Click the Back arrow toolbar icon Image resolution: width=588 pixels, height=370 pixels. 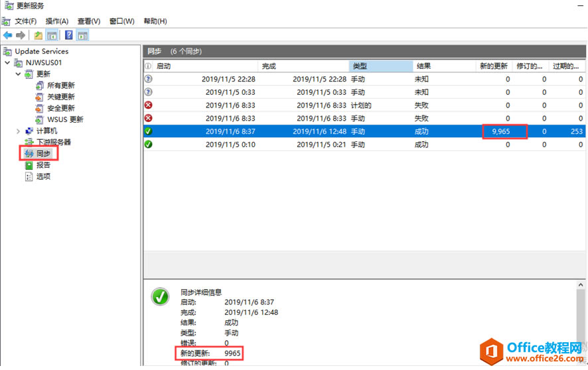(x=7, y=35)
